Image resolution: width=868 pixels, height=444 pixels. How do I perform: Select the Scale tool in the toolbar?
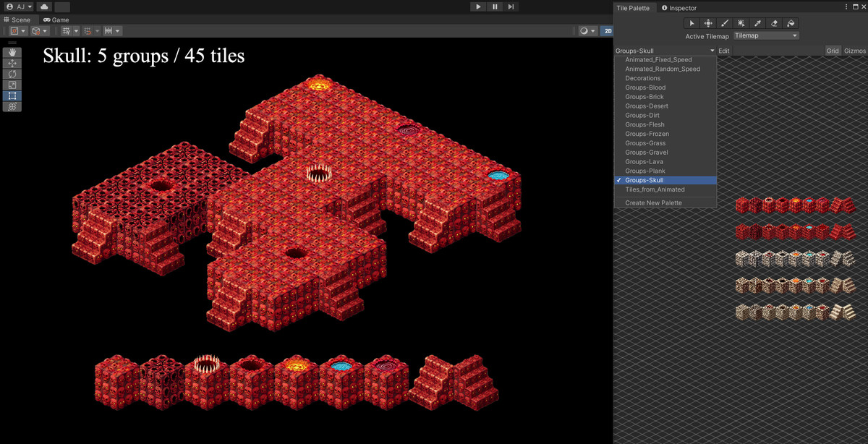pyautogui.click(x=12, y=85)
